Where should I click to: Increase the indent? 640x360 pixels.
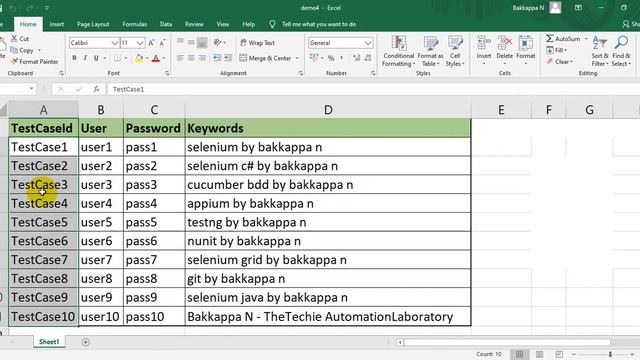[228, 58]
